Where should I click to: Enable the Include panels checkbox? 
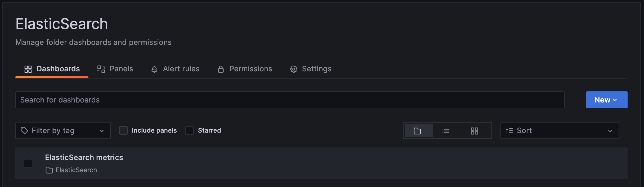coord(123,130)
